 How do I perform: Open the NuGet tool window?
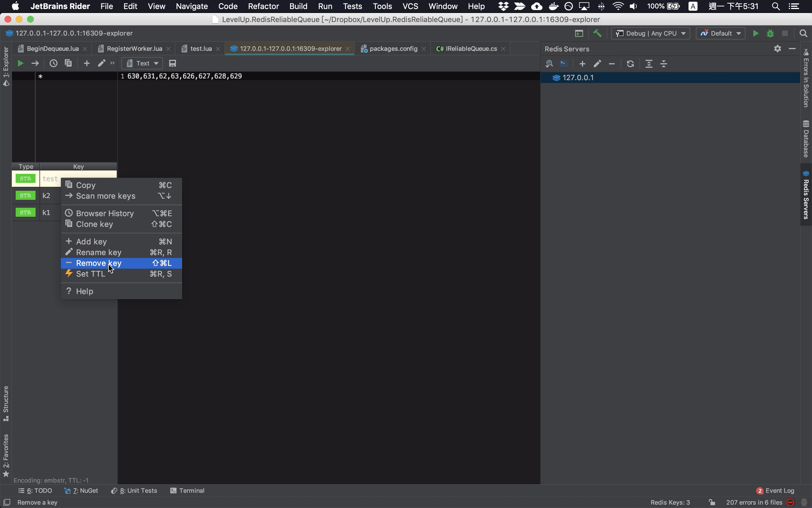[81, 491]
